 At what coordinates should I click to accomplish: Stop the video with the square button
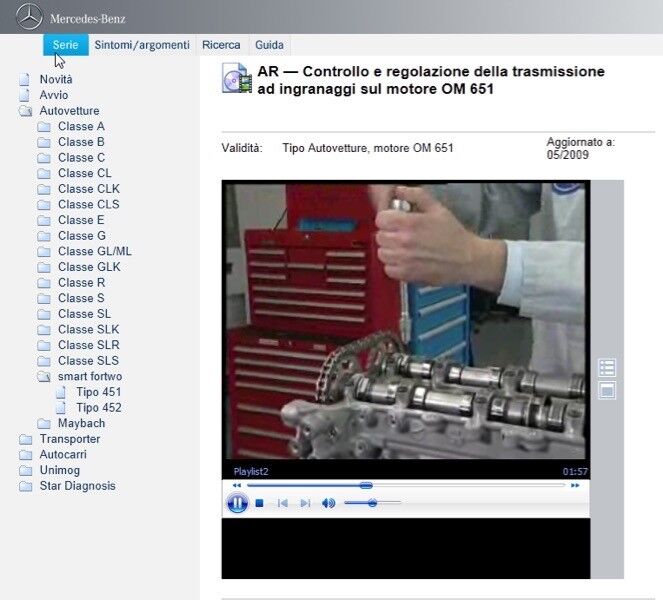point(260,503)
